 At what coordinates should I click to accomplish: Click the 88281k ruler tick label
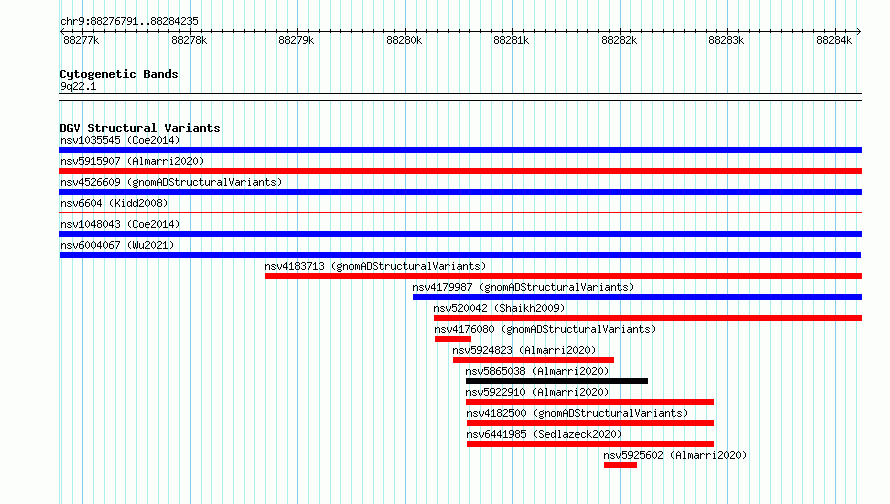coord(511,40)
